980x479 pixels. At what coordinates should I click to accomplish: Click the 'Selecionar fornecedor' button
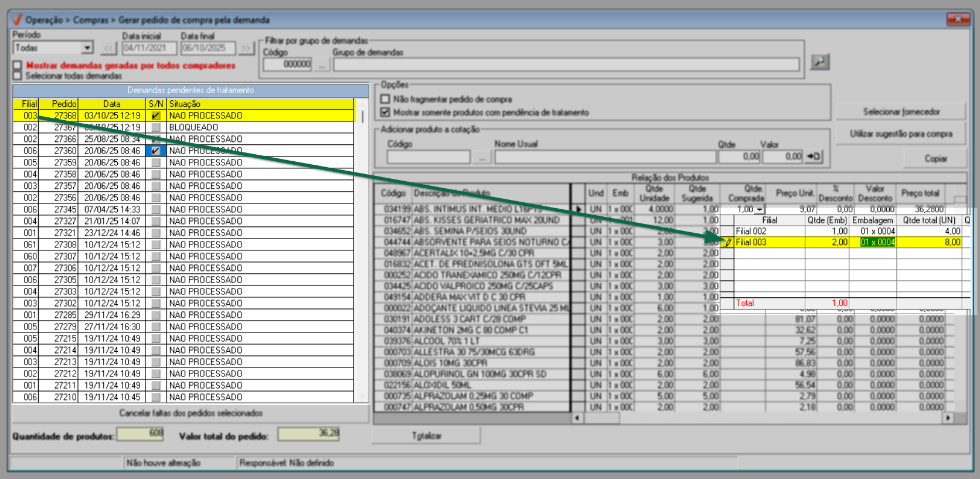pyautogui.click(x=901, y=111)
